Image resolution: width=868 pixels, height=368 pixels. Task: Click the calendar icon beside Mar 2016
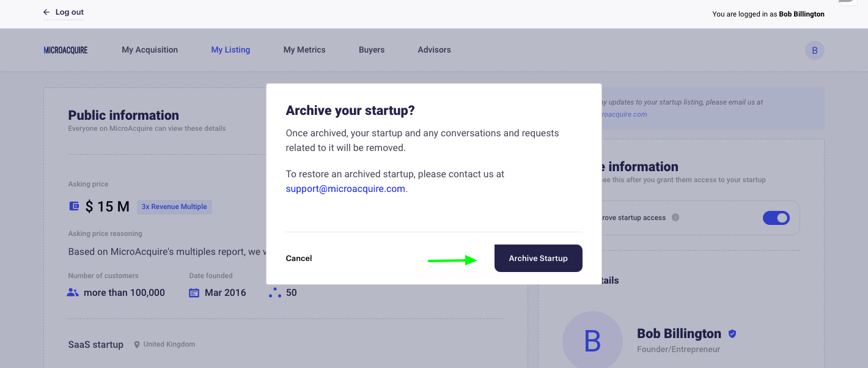pyautogui.click(x=194, y=293)
